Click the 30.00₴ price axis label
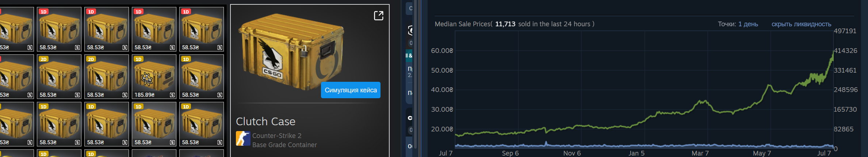The height and width of the screenshot is (157, 868). pos(442,110)
